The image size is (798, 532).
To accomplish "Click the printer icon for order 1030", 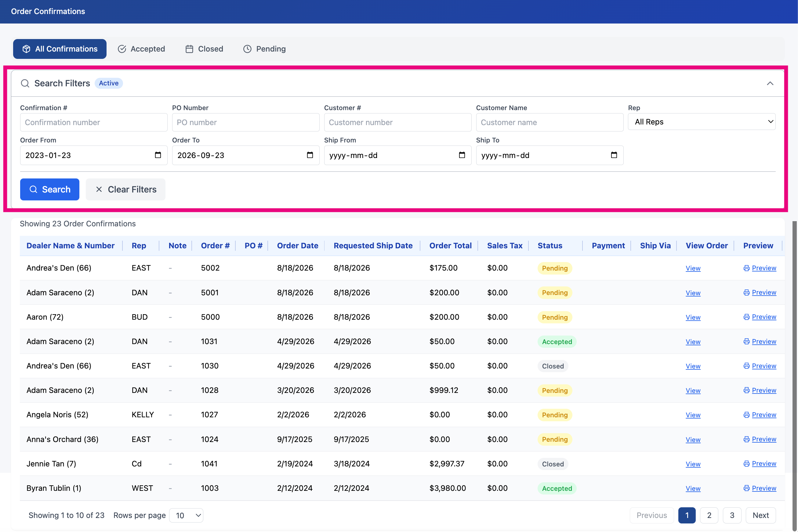I will click(746, 366).
